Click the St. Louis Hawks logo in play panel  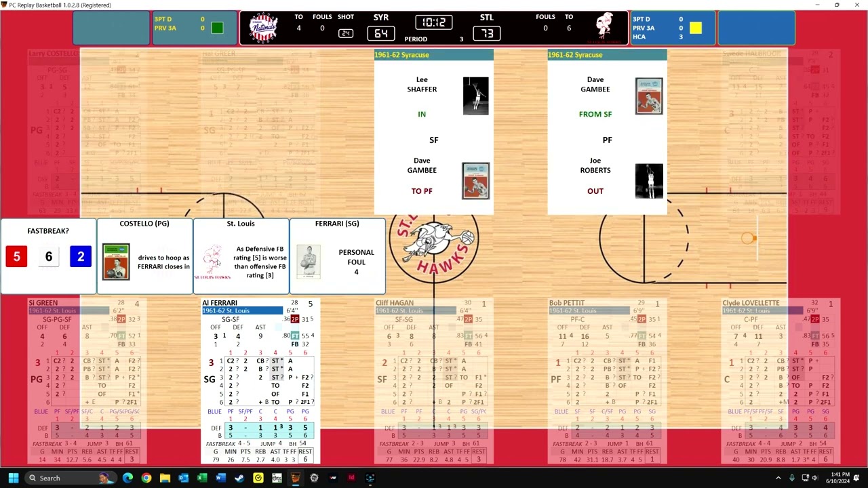[x=213, y=262]
